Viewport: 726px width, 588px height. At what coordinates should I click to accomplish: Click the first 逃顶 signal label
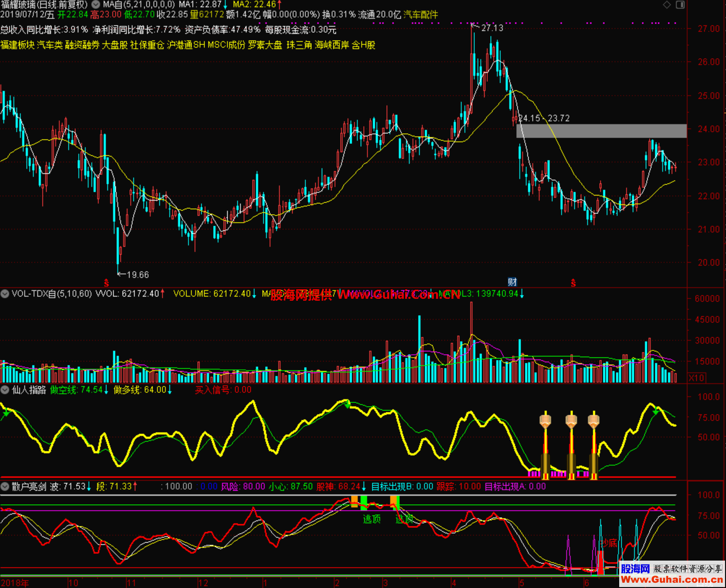click(372, 519)
